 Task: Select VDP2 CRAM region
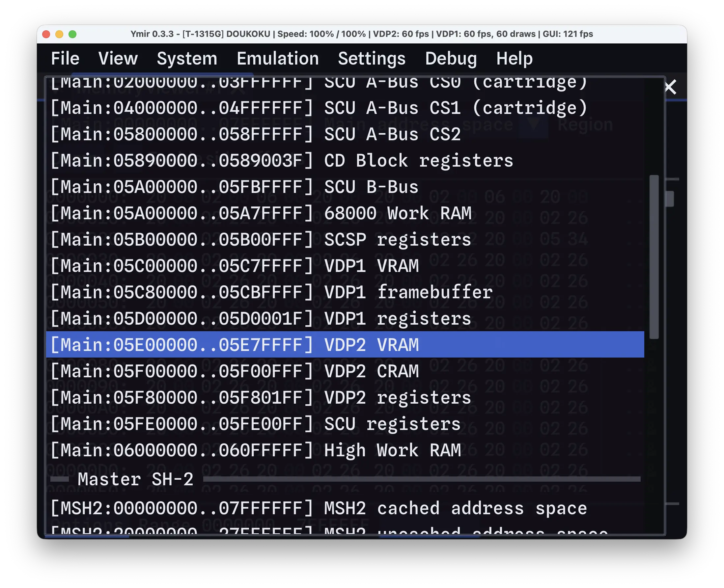345,371
